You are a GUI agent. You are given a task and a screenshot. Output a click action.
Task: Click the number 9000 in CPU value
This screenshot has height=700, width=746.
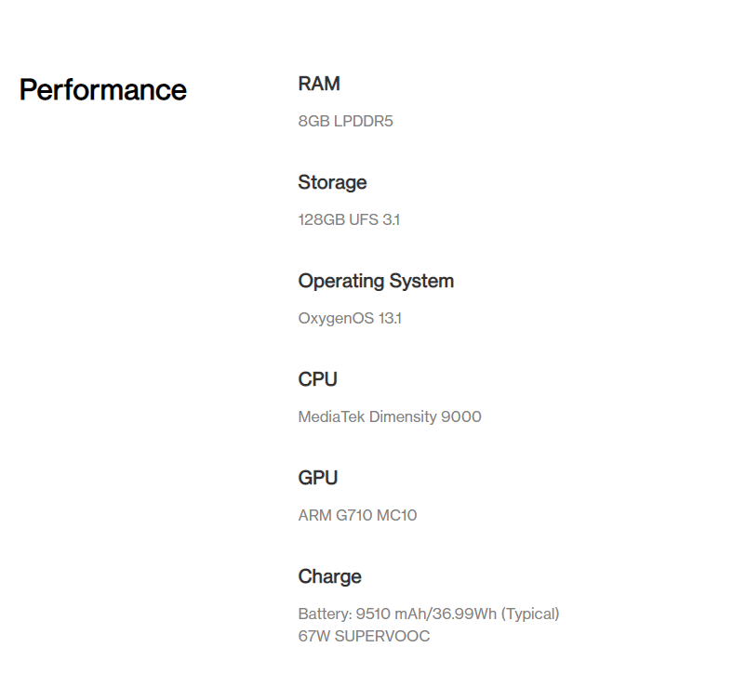pos(461,416)
